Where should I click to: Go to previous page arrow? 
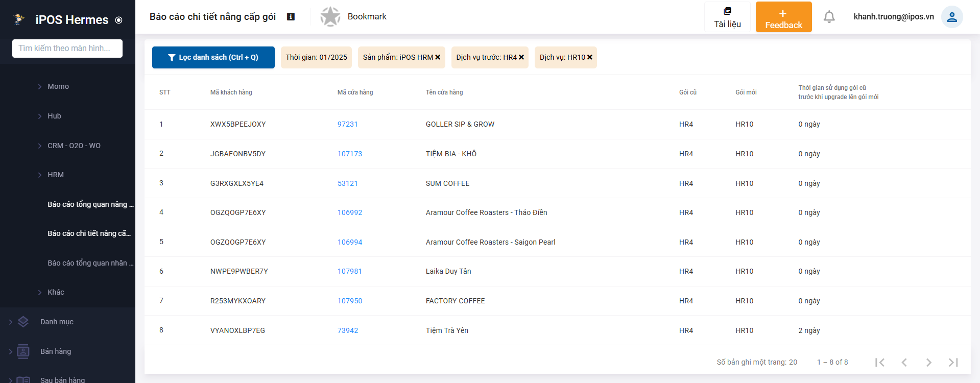(904, 362)
